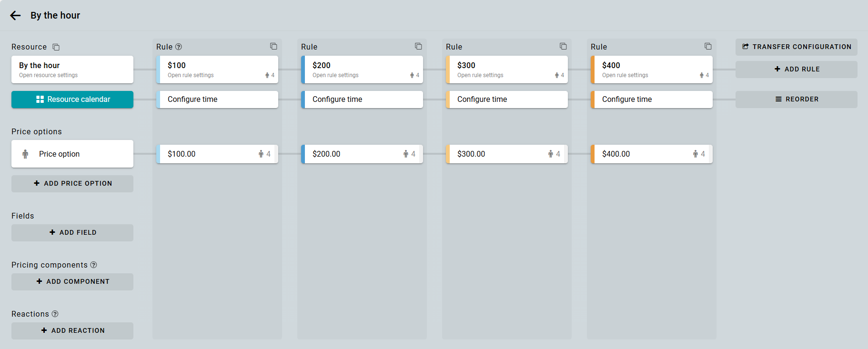The width and height of the screenshot is (868, 349).
Task: Add a pricing component
Action: (72, 282)
